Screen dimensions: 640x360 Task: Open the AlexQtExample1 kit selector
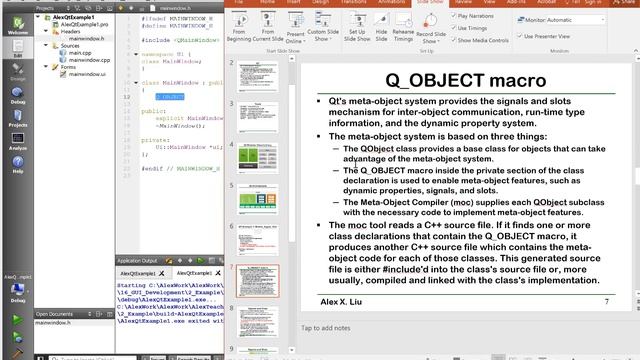tap(18, 289)
